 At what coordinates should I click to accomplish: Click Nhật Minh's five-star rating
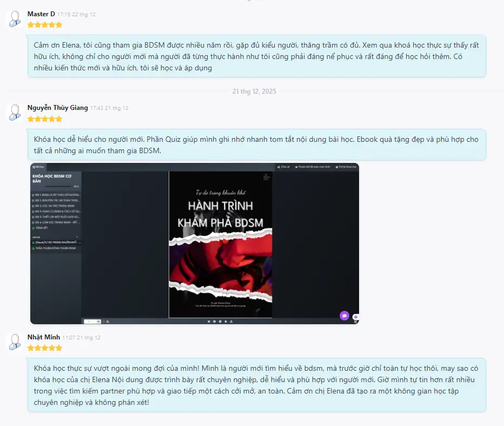pyautogui.click(x=45, y=348)
